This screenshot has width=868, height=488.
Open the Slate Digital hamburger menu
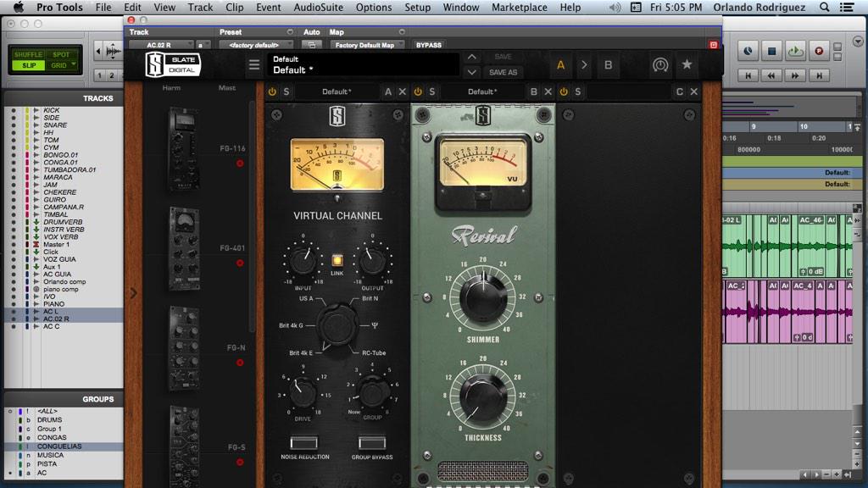click(x=254, y=64)
